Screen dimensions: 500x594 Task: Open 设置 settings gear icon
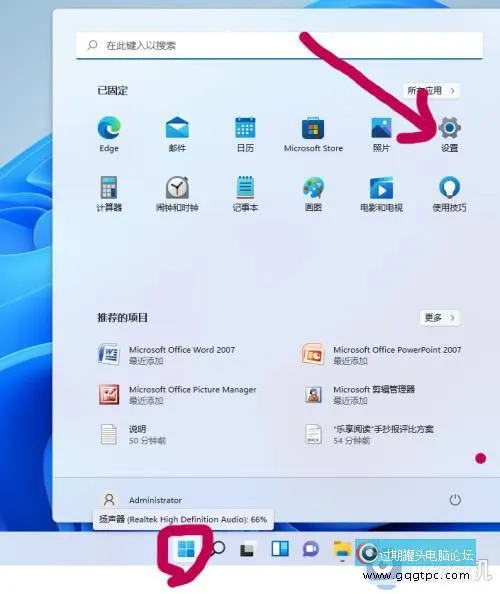[450, 134]
